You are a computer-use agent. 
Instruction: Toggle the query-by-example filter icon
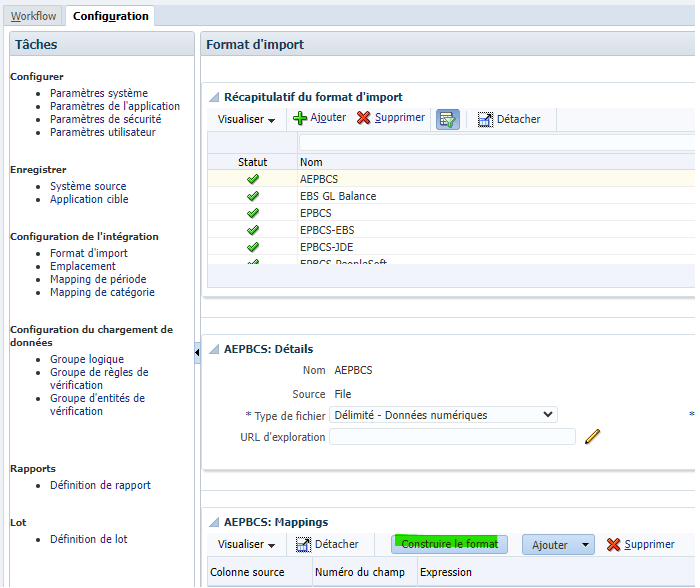point(447,119)
